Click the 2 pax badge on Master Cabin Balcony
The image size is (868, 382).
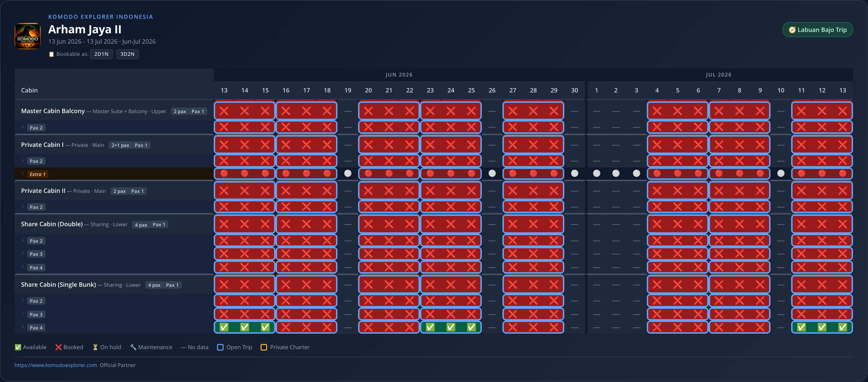180,111
